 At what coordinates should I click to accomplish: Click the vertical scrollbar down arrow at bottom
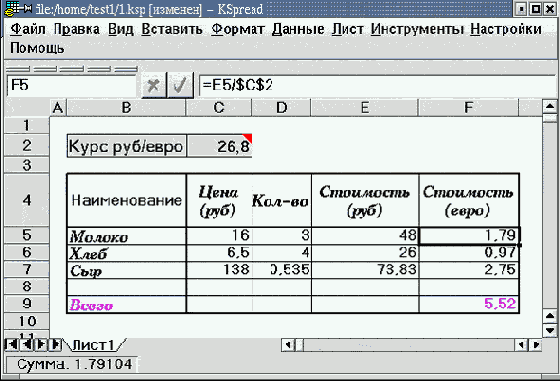pos(550,330)
